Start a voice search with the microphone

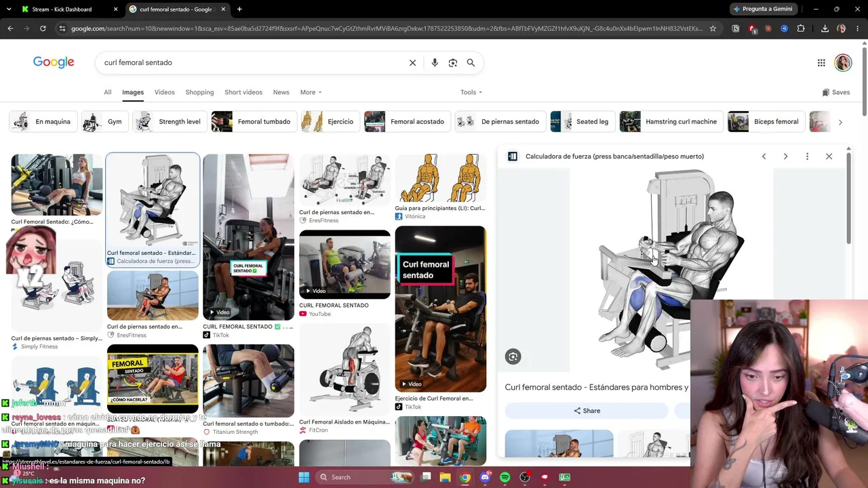click(435, 62)
